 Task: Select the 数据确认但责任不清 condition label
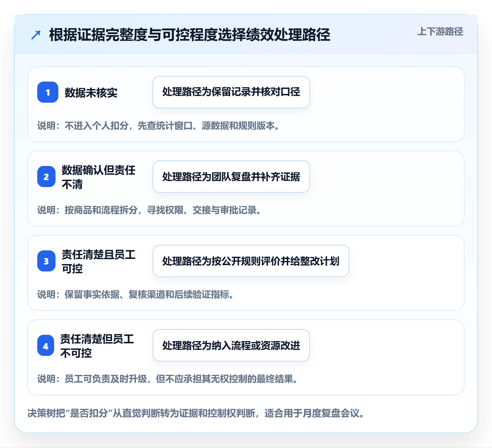pos(99,177)
